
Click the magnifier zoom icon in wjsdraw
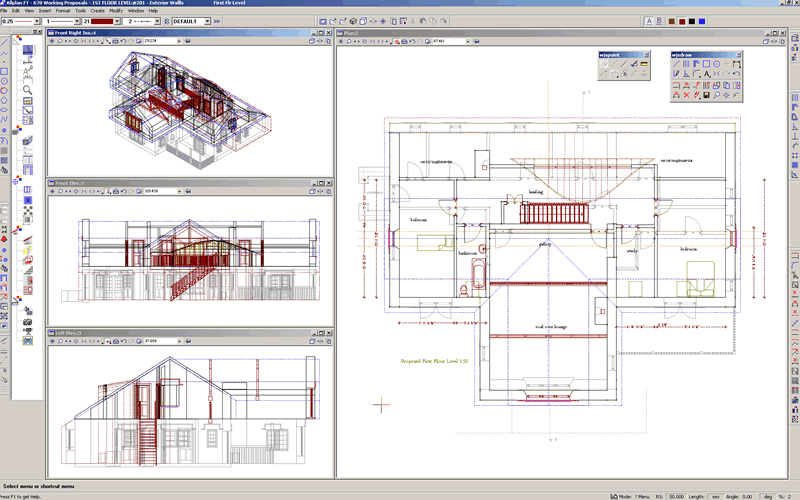[x=716, y=95]
